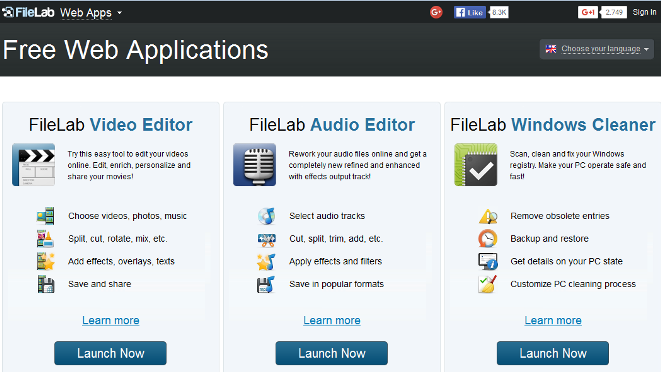The height and width of the screenshot is (372, 661).
Task: Click the Select audio tracks disc icon
Action: [x=266, y=216]
